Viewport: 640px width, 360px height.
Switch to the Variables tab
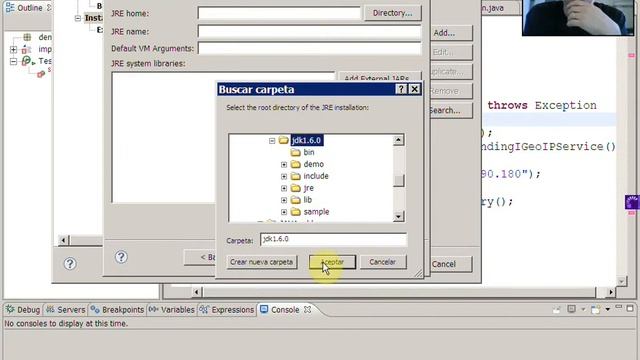(171, 310)
